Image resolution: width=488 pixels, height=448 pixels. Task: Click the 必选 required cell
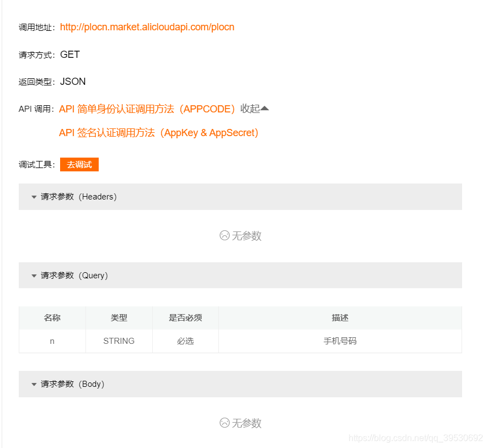(x=185, y=341)
